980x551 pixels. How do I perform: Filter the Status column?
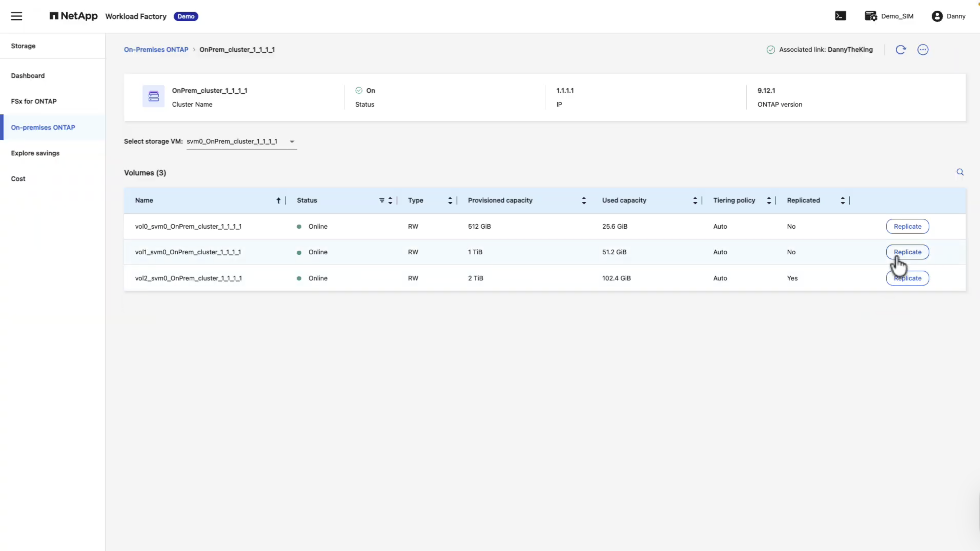click(382, 201)
